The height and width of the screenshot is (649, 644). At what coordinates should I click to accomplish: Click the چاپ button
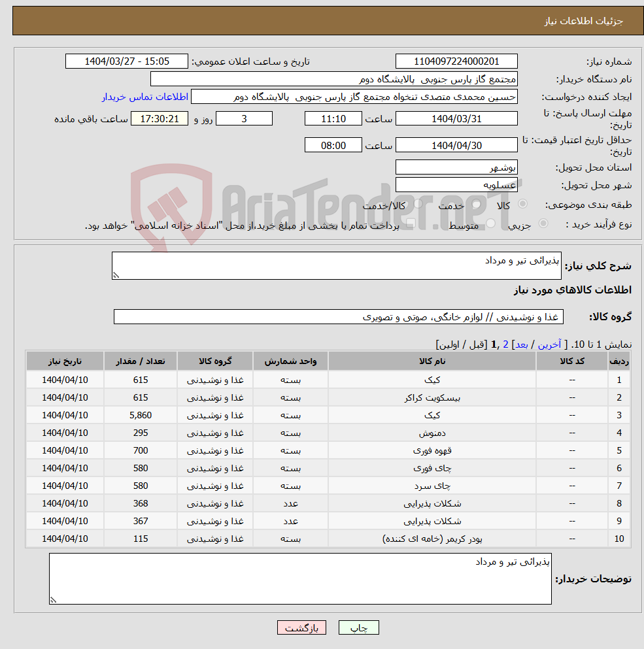(x=358, y=627)
